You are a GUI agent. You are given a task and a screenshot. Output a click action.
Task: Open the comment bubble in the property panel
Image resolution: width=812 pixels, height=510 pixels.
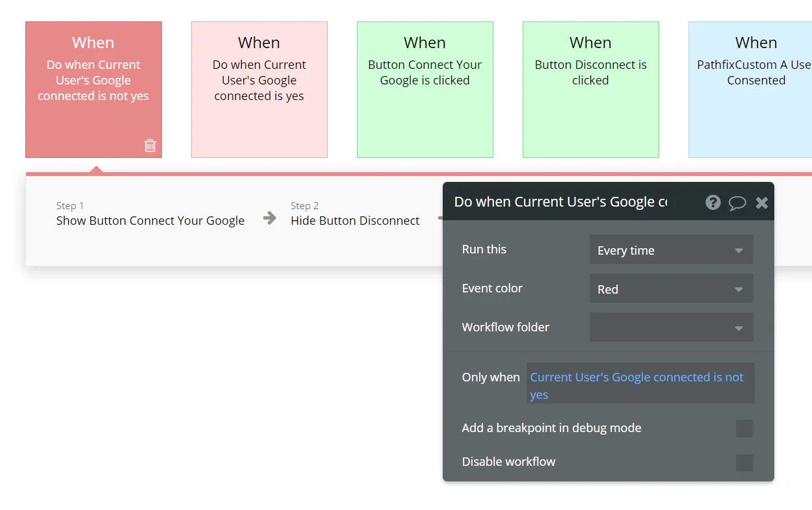coord(737,203)
